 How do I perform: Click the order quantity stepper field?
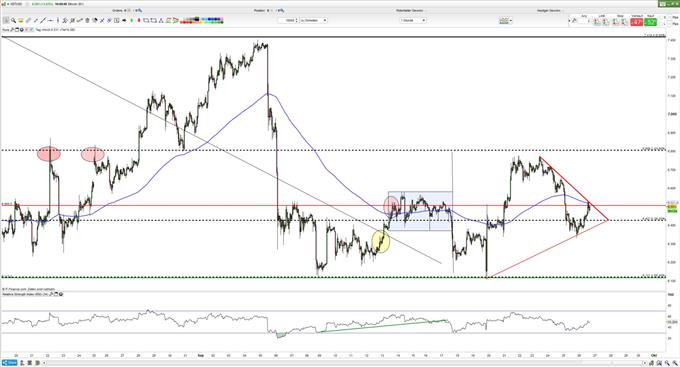click(x=288, y=20)
